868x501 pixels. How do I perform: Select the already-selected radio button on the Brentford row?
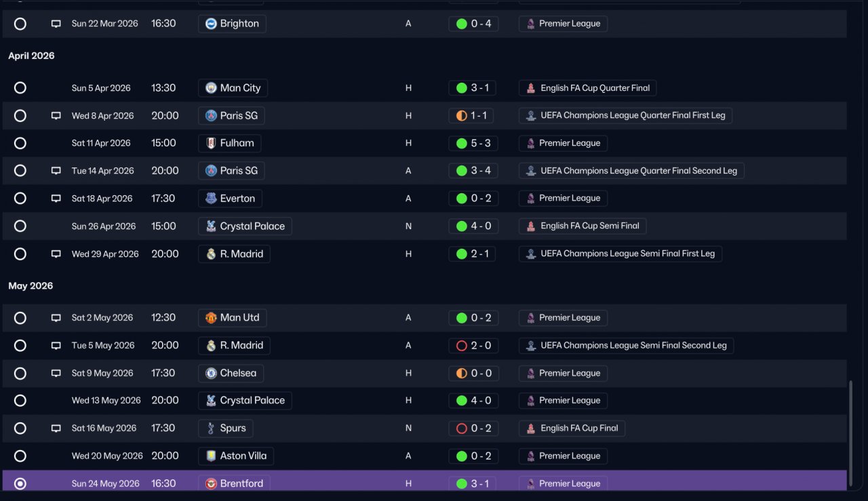[20, 483]
